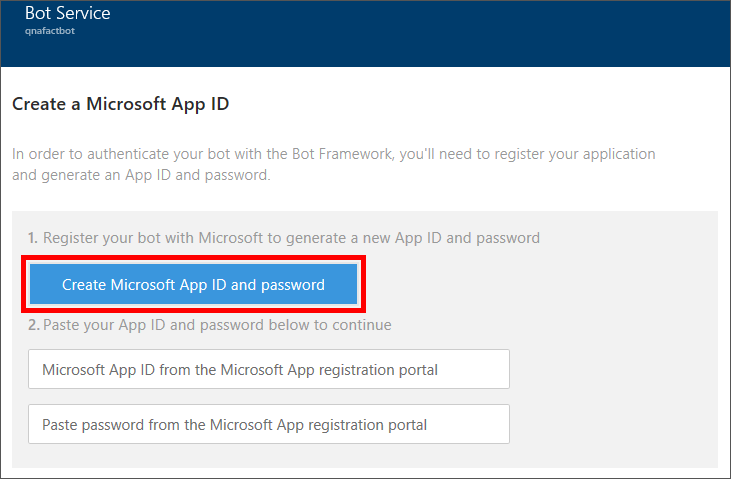Screen dimensions: 731x479
Task: Focus the Microsoft App ID input field
Action: [269, 369]
